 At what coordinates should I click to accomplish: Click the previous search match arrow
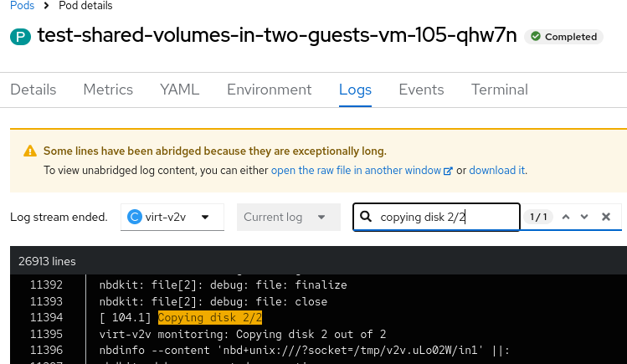click(566, 217)
